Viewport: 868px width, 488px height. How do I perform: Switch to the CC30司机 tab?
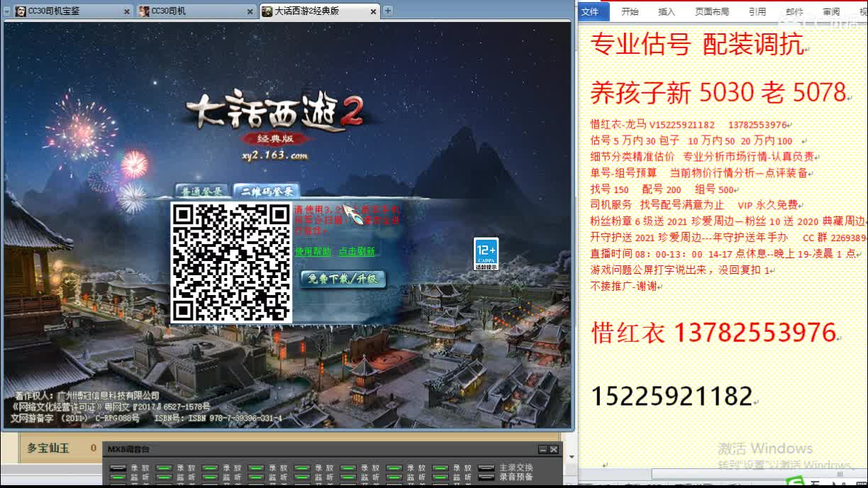click(197, 11)
